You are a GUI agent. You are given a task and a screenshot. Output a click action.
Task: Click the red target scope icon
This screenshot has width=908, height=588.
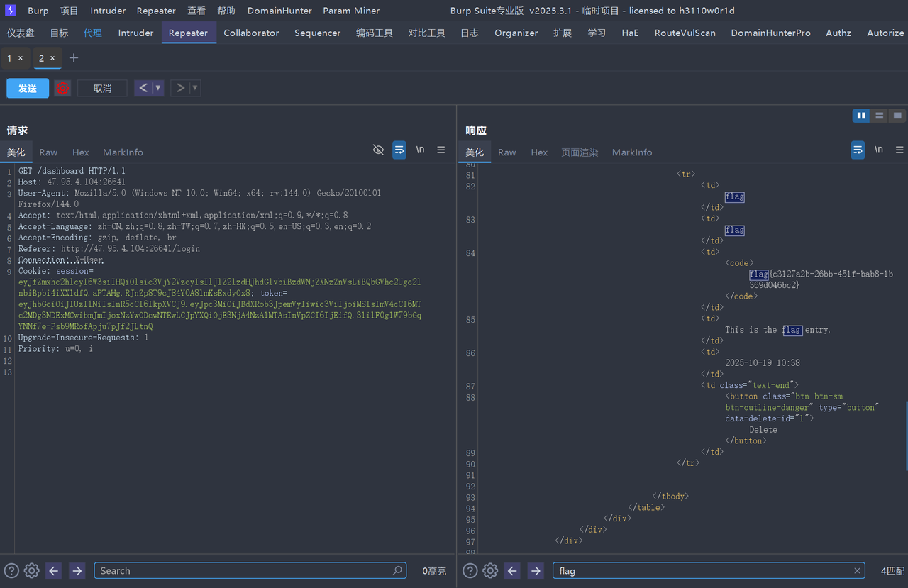coord(62,88)
